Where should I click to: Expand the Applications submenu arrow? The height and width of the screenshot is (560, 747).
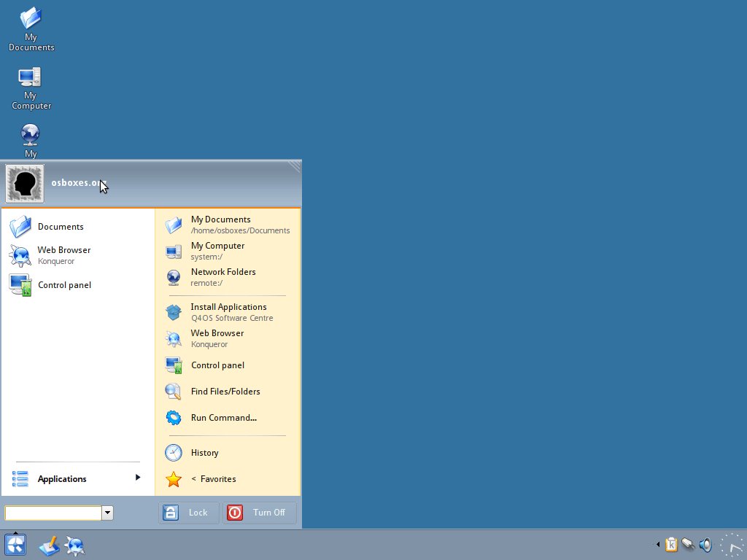tap(138, 477)
